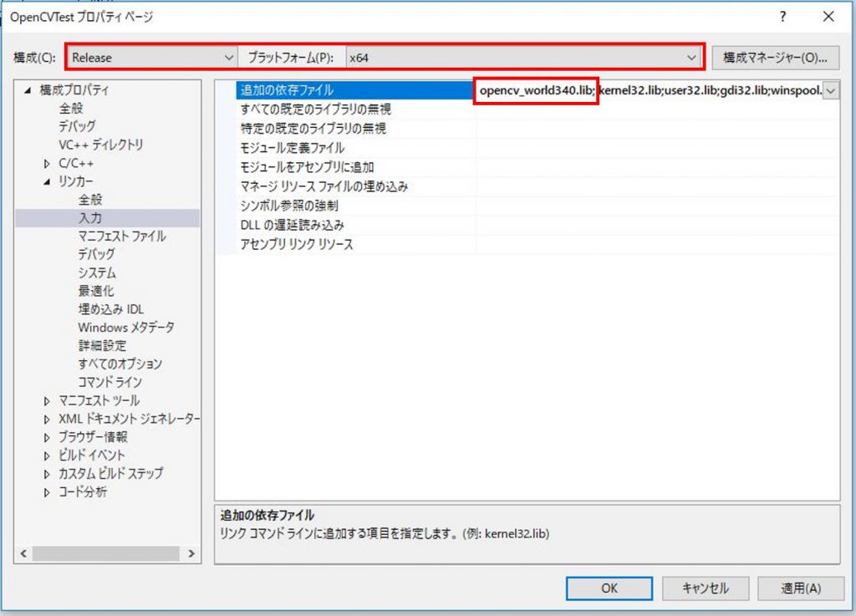Click the 構成マネージャー button
Image resolution: width=856 pixels, height=616 pixels.
pos(774,58)
